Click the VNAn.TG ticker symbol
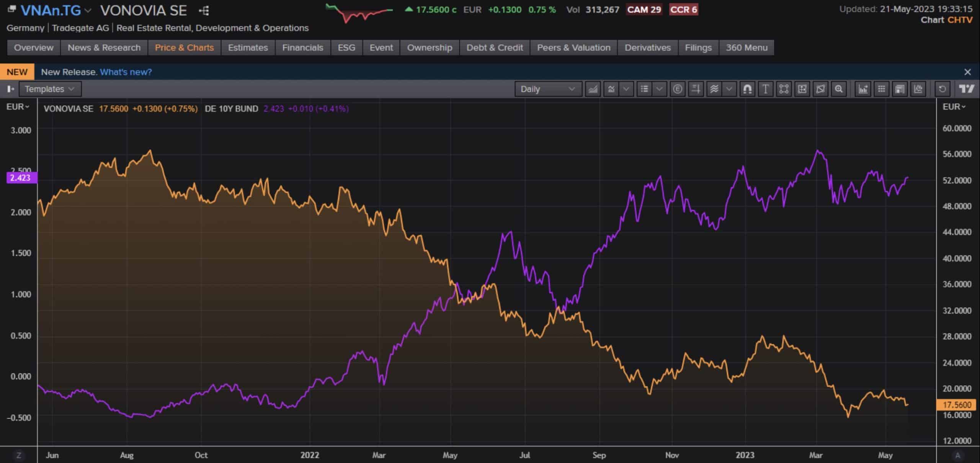Image resolution: width=980 pixels, height=463 pixels. click(x=51, y=11)
